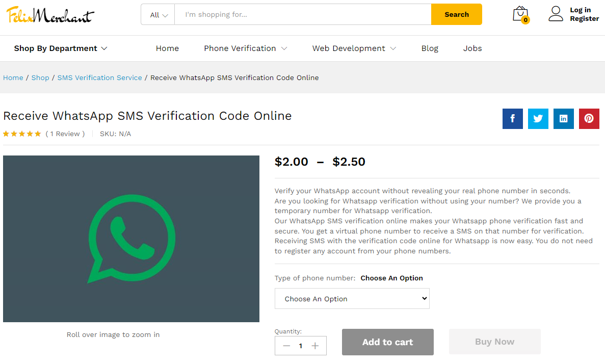Decrease quantity with minus button
This screenshot has height=364, width=605.
point(286,346)
